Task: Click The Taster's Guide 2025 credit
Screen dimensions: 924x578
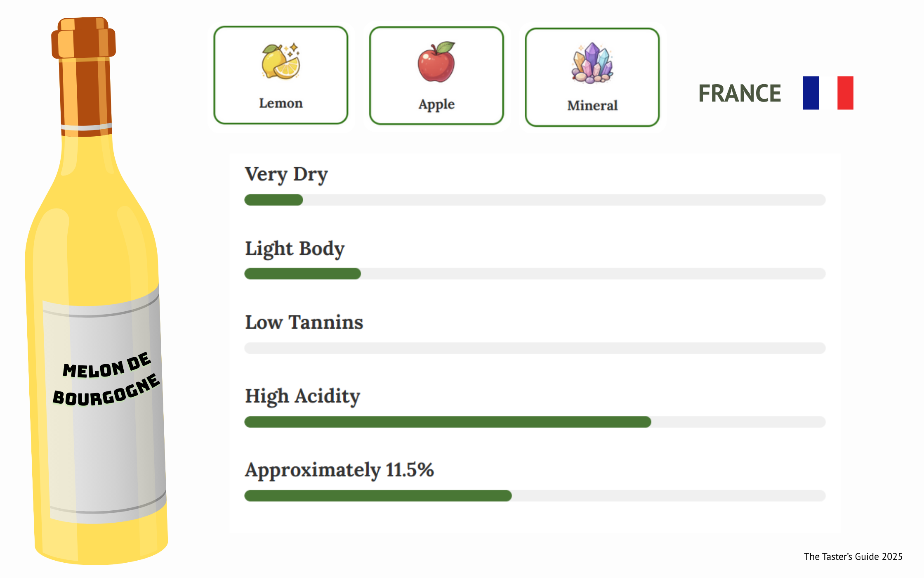Action: (853, 557)
